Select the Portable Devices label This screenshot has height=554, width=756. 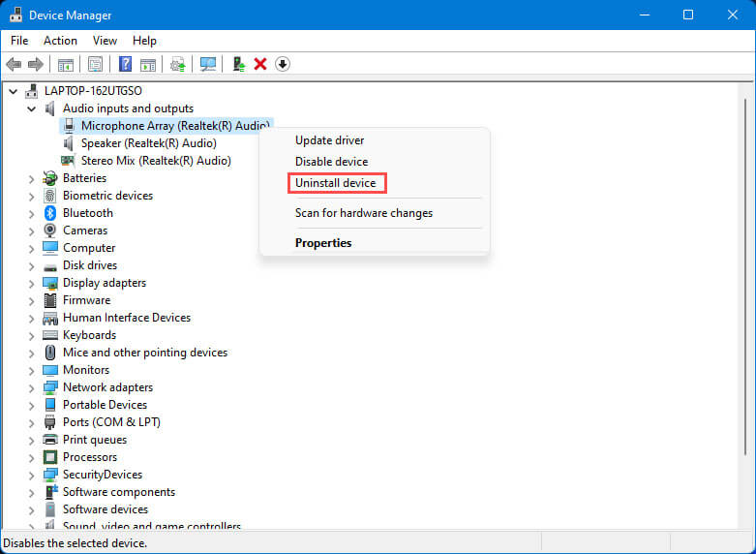[106, 405]
